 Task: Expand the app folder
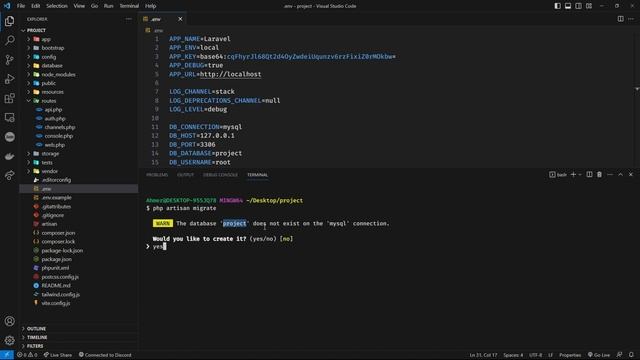pos(78,39)
